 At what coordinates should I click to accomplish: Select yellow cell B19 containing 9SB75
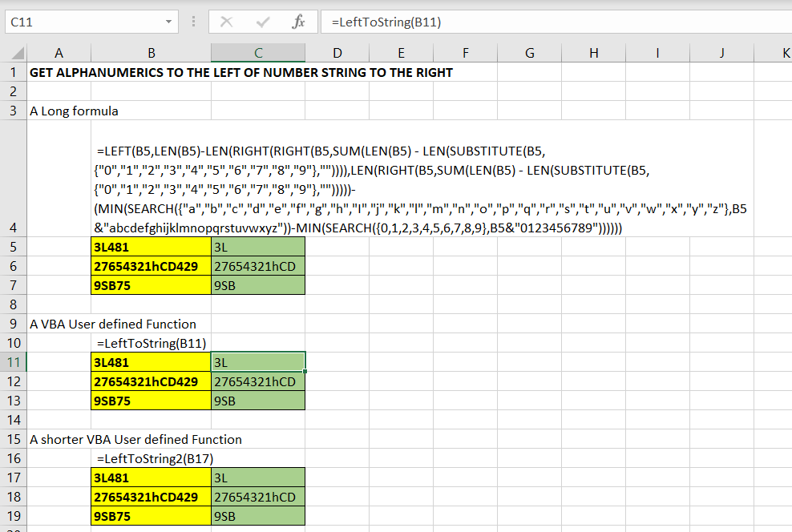pos(152,517)
